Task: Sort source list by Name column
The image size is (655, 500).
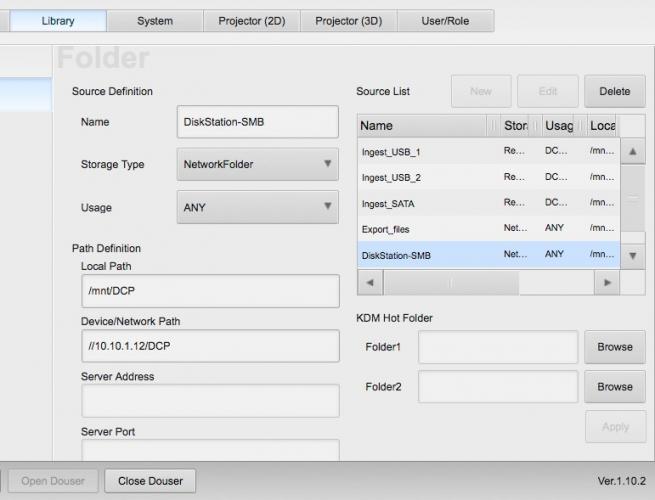Action: (422, 126)
